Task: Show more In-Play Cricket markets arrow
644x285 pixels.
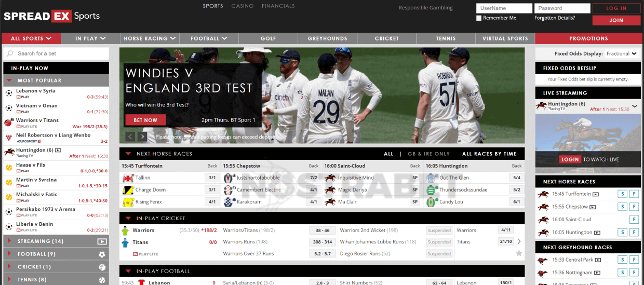Action: pos(519,241)
